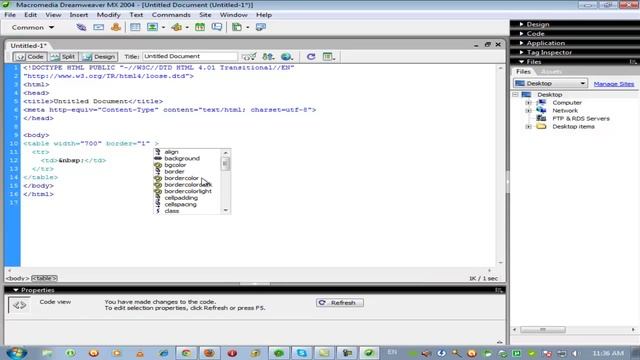Open the Manage Sites link

(614, 84)
